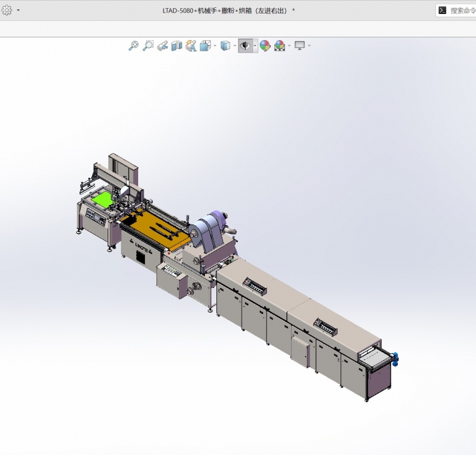Click the Previous View icon
476x455 pixels.
(163, 46)
